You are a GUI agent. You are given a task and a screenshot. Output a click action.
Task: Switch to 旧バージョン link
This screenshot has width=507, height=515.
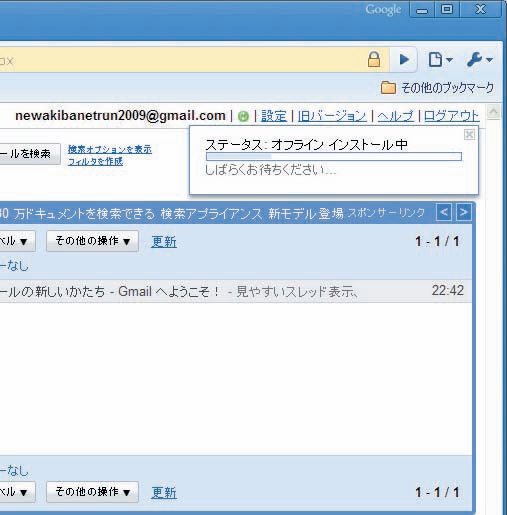[x=332, y=116]
